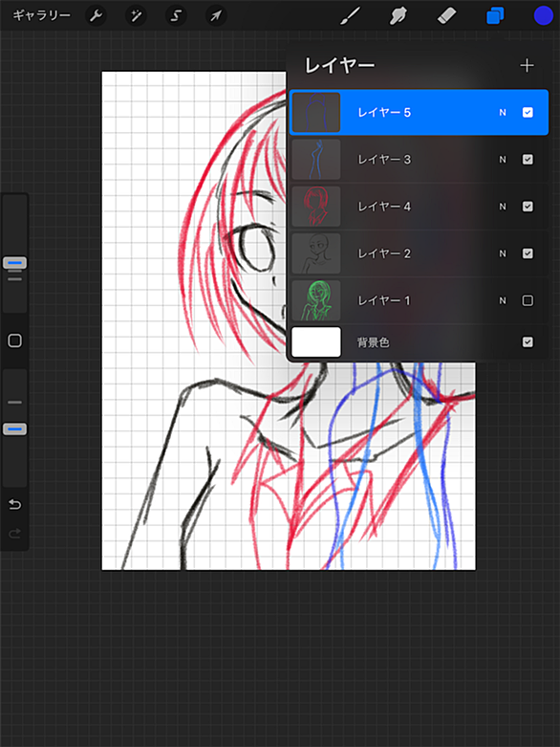The image size is (560, 747).
Task: Select the Smudge finger tool
Action: (398, 15)
